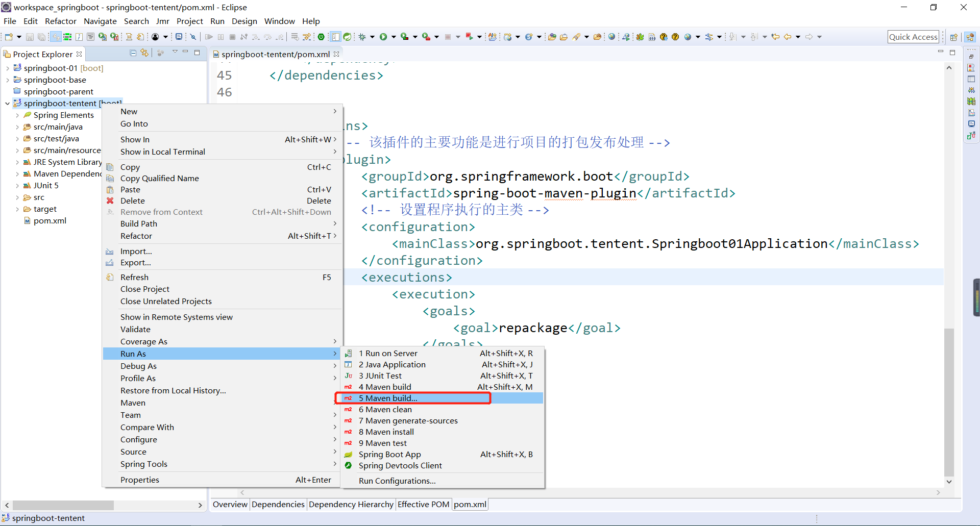Open the Navigate menu
This screenshot has height=526, width=980.
click(100, 21)
